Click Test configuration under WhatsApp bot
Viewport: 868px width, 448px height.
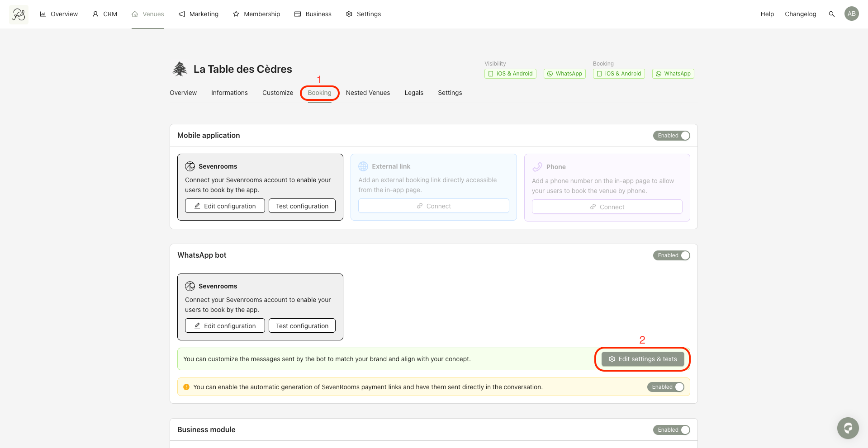point(302,326)
